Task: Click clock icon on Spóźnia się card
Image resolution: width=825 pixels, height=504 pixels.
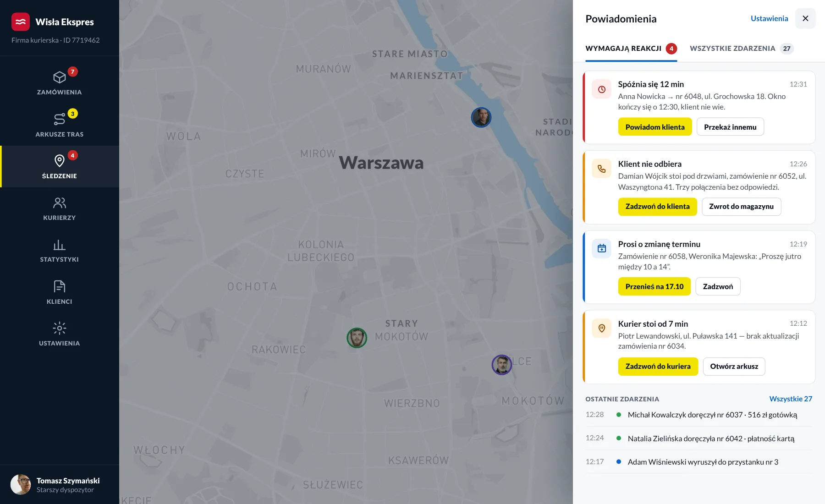Action: click(x=602, y=89)
